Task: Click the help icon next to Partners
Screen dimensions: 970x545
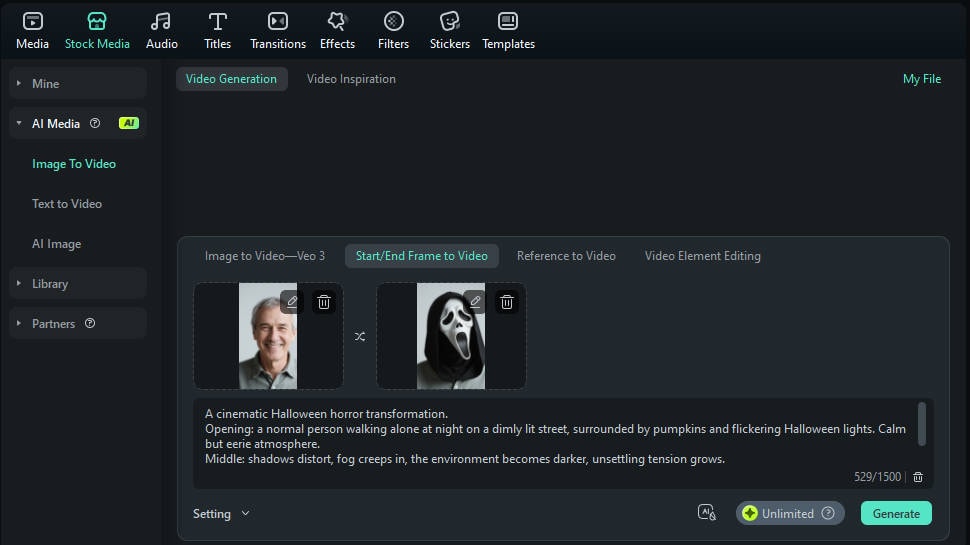Action: pos(90,324)
